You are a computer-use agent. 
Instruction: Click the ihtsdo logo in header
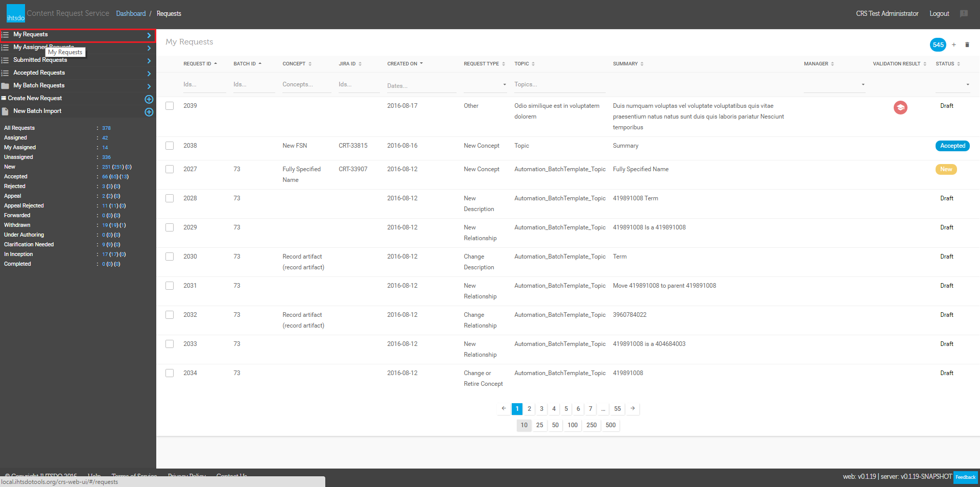15,13
